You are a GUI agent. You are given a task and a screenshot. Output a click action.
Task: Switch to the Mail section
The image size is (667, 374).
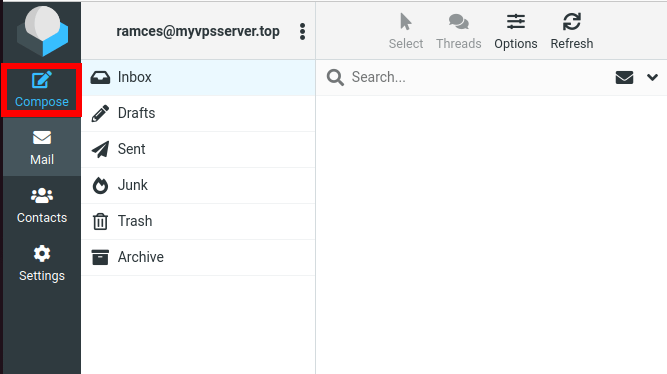(42, 147)
